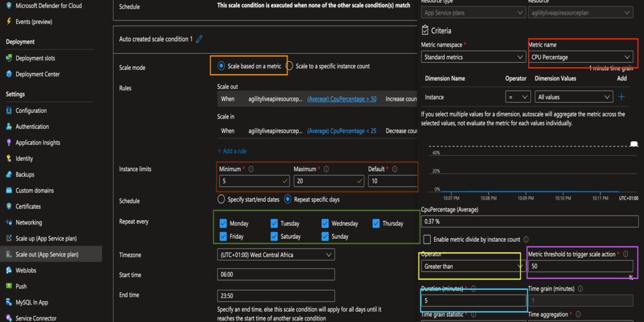644x322 pixels.
Task: Click the MySQL In App icon
Action: [x=8, y=302]
